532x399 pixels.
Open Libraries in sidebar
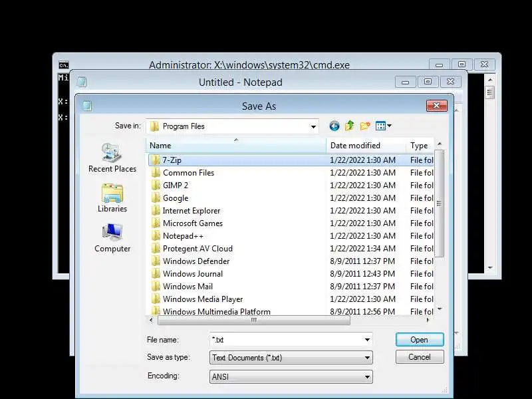(112, 198)
